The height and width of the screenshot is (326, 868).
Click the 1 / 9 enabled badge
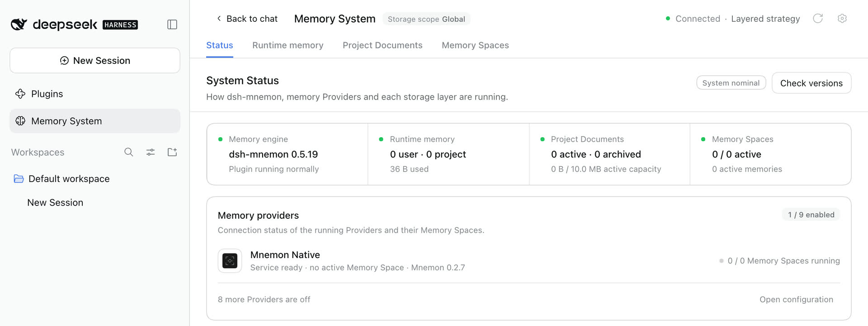811,215
